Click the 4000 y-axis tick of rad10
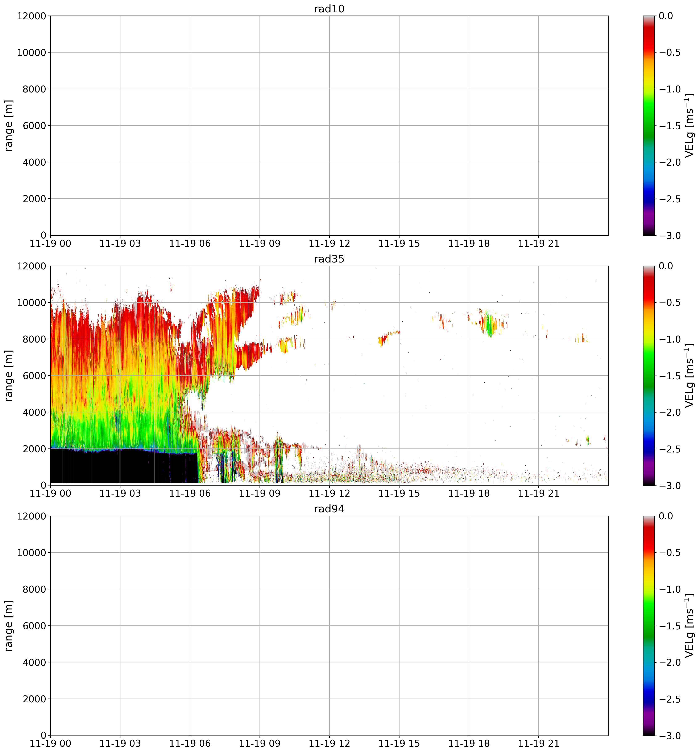This screenshot has width=700, height=753. pyautogui.click(x=35, y=162)
